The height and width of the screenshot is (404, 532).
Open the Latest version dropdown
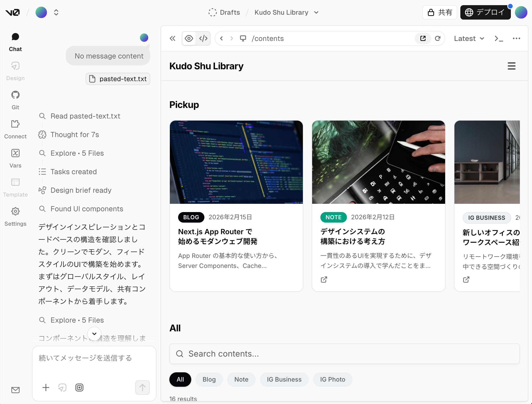pyautogui.click(x=469, y=38)
